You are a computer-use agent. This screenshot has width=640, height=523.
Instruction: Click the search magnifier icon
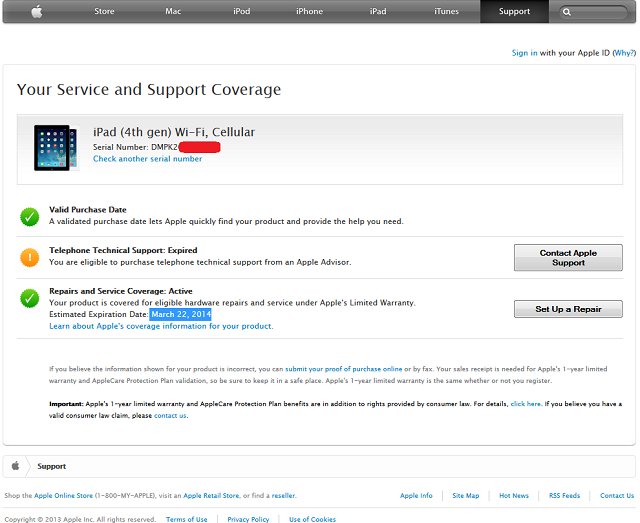pos(567,12)
